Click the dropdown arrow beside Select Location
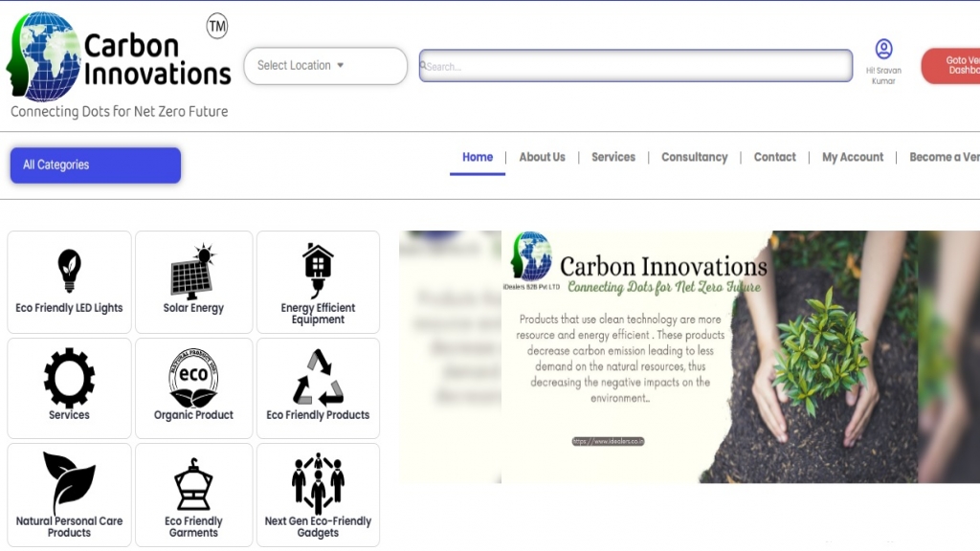980x551 pixels. [x=340, y=65]
